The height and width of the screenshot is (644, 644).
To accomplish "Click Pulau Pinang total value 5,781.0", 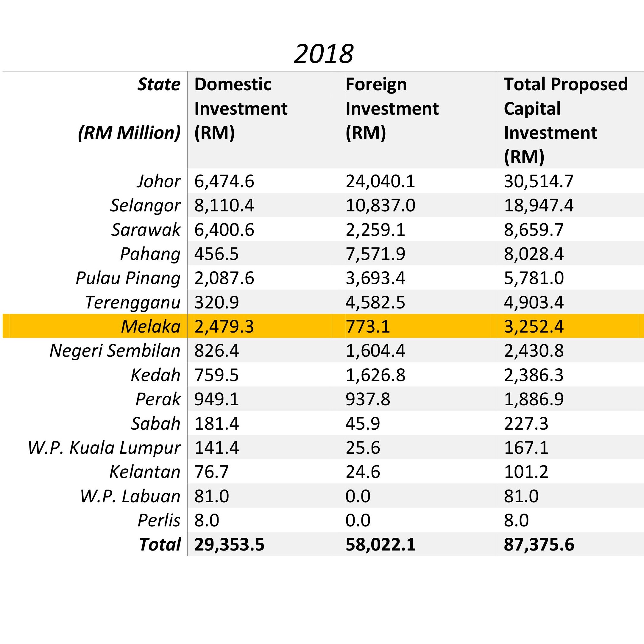I will click(534, 278).
